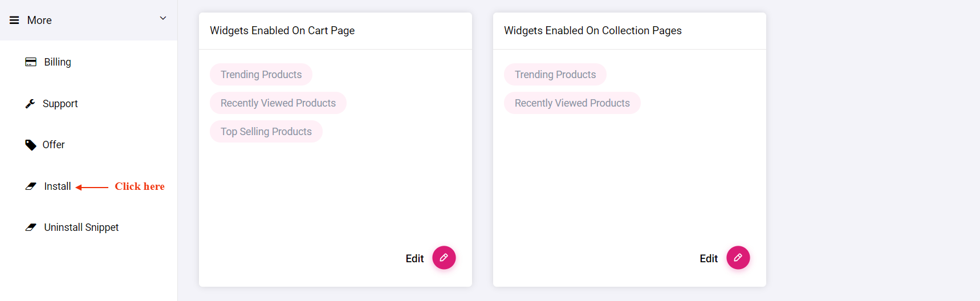The image size is (980, 301).
Task: Click the Offer tag icon
Action: (31, 145)
